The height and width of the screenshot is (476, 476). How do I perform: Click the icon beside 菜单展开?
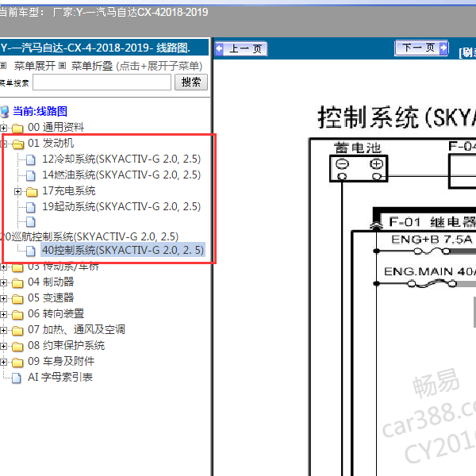point(3,65)
